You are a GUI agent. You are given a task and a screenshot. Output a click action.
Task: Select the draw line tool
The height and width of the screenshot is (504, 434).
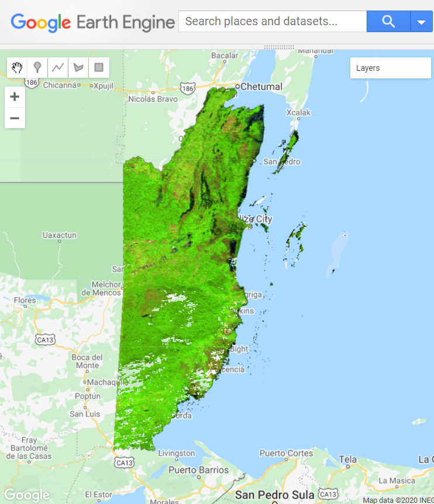(x=58, y=68)
